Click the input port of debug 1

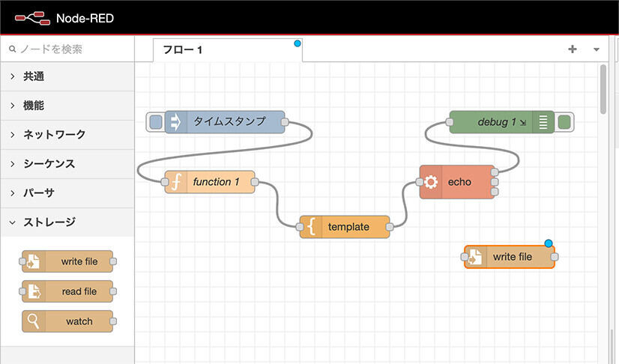coord(449,122)
